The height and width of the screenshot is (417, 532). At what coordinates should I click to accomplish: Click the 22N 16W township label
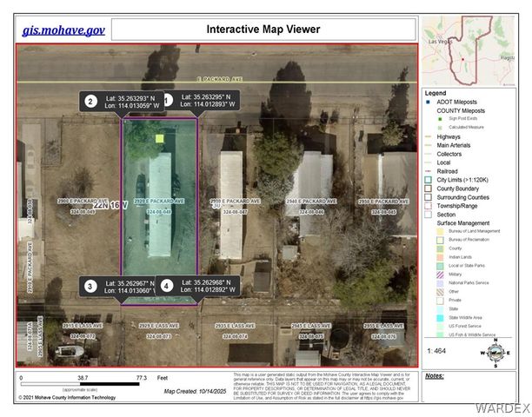(111, 205)
